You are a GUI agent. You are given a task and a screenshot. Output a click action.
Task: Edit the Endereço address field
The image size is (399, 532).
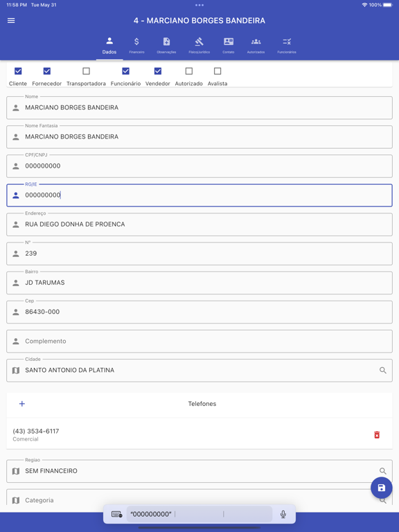(199, 224)
